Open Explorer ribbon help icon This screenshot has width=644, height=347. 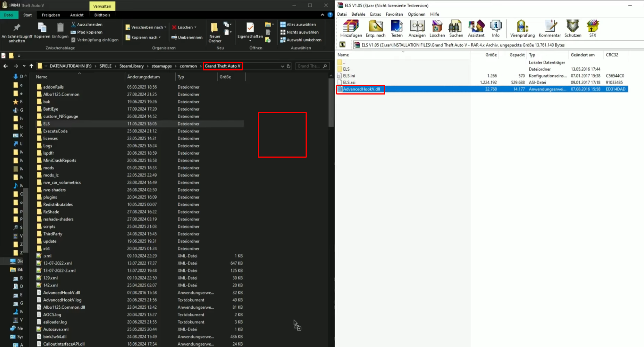coord(330,15)
